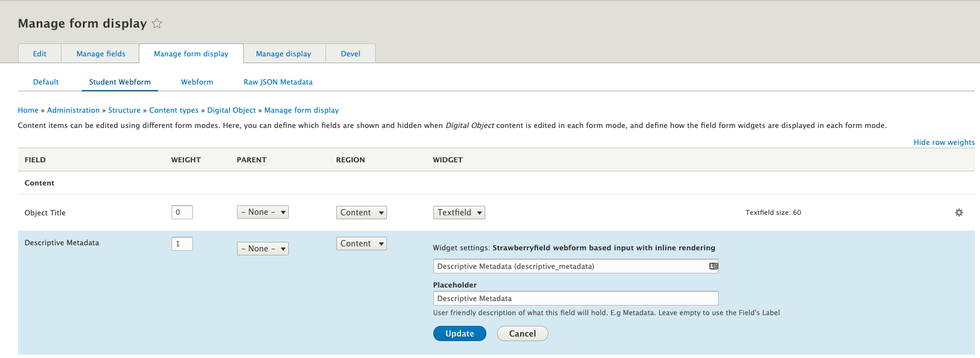Viewport: 980px width, 358px height.
Task: Click the Placeholder text field
Action: pos(575,298)
